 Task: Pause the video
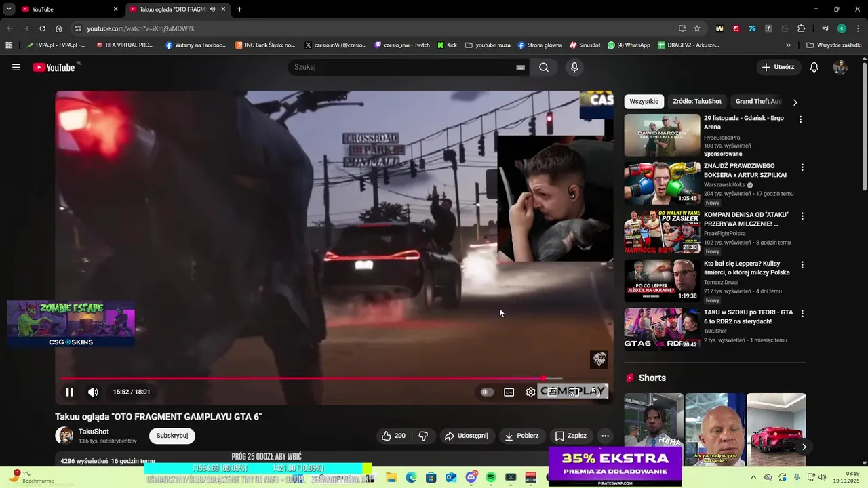[69, 392]
